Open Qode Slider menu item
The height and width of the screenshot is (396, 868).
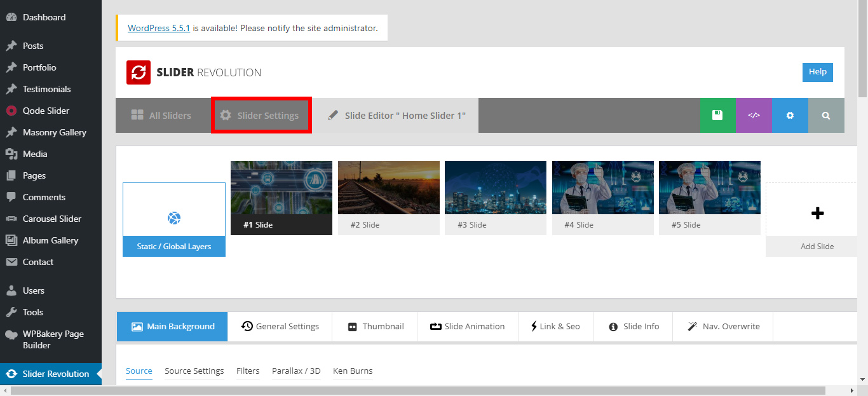51,111
